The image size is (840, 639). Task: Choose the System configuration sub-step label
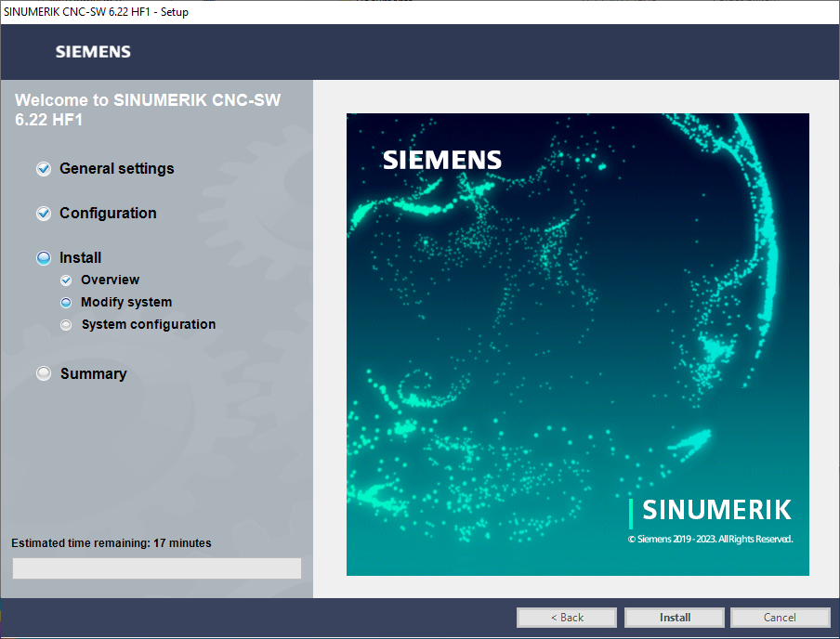tap(149, 325)
